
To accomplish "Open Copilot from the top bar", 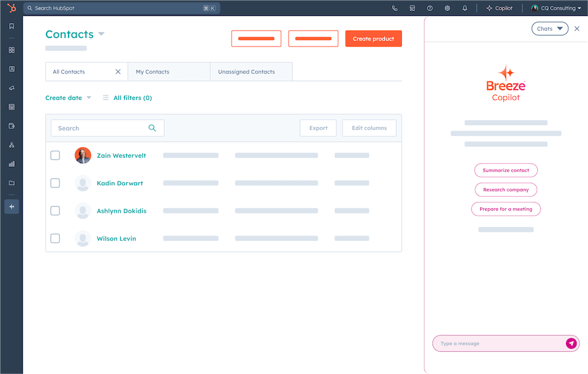I will [499, 8].
